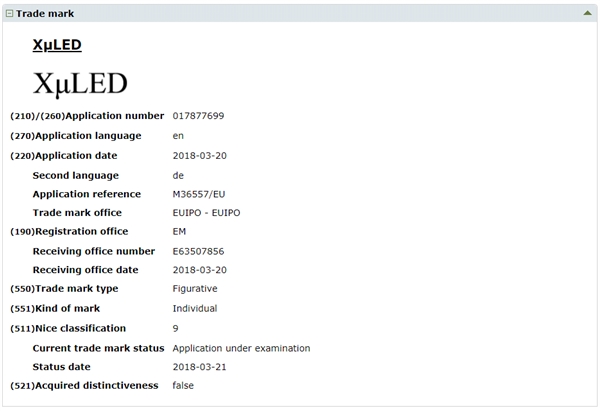600x411 pixels.
Task: Click the Figurative trade mark type value
Action: (x=196, y=289)
